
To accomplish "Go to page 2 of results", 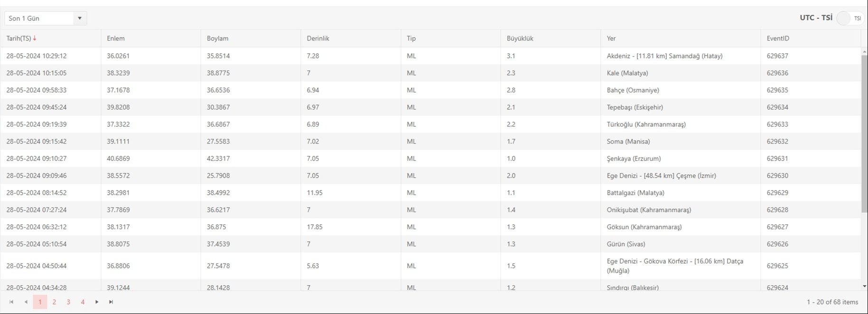I will click(x=54, y=302).
